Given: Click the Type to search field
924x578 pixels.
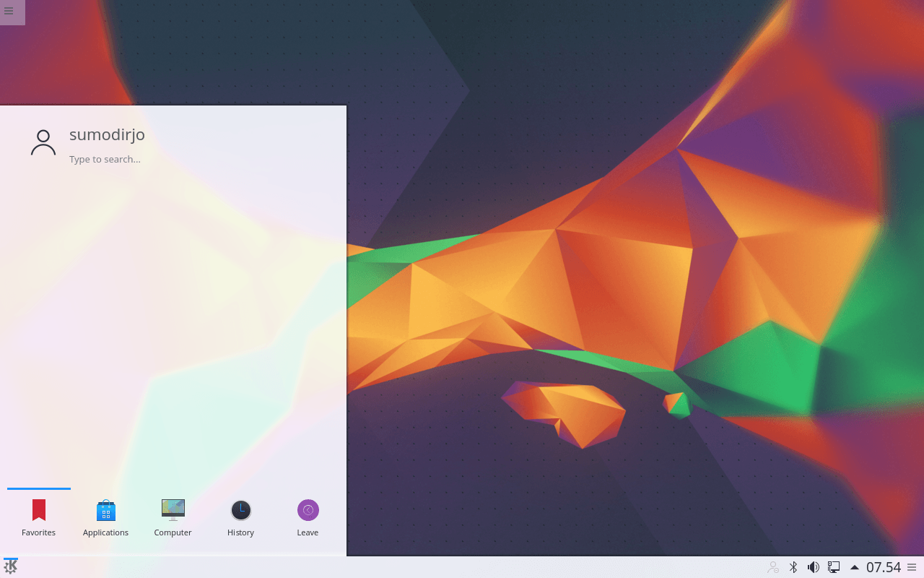Looking at the screenshot, I should click(x=105, y=159).
